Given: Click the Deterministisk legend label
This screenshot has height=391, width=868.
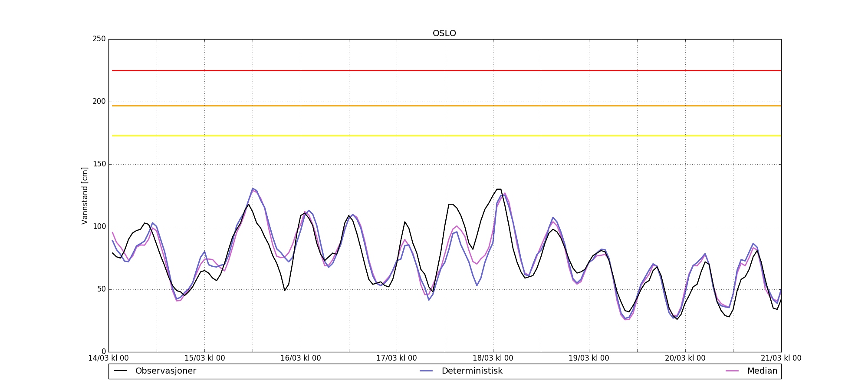Looking at the screenshot, I should point(472,371).
